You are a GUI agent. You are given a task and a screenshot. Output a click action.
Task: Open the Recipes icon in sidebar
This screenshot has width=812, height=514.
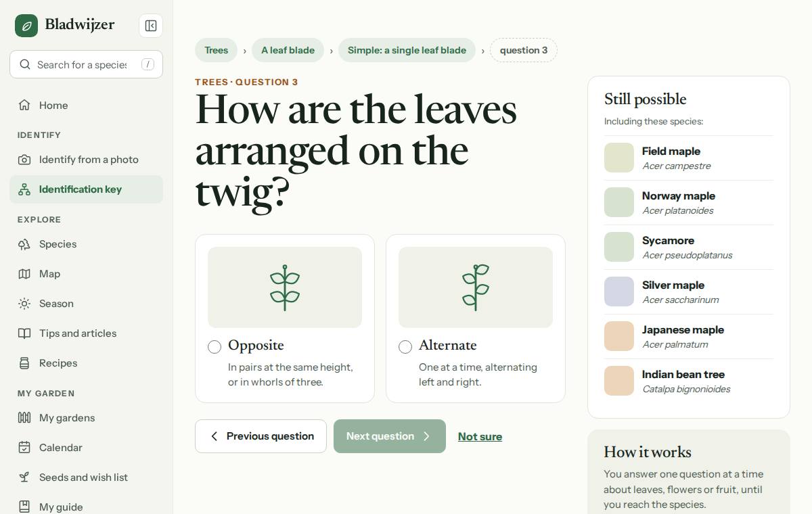tap(24, 363)
